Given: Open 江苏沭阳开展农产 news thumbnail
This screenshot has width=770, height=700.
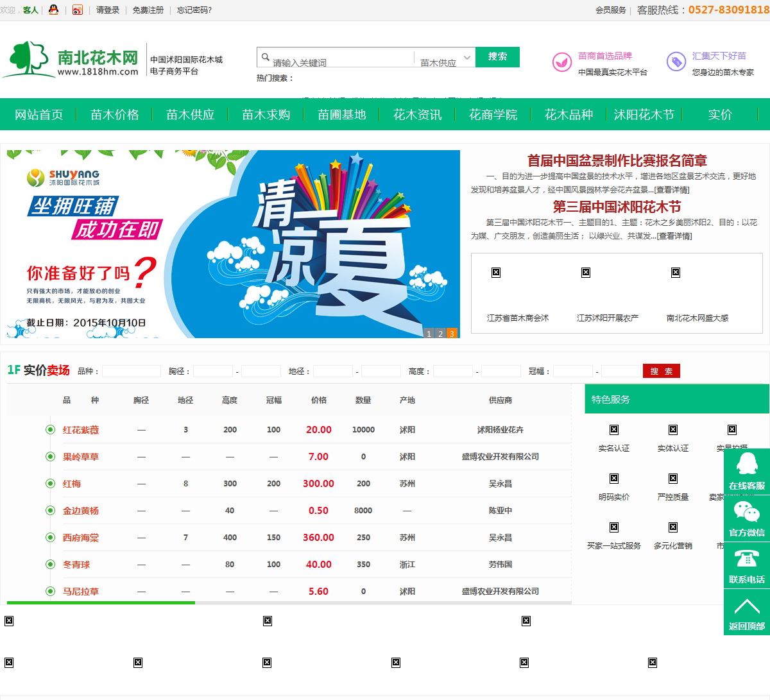Looking at the screenshot, I should pyautogui.click(x=586, y=273).
